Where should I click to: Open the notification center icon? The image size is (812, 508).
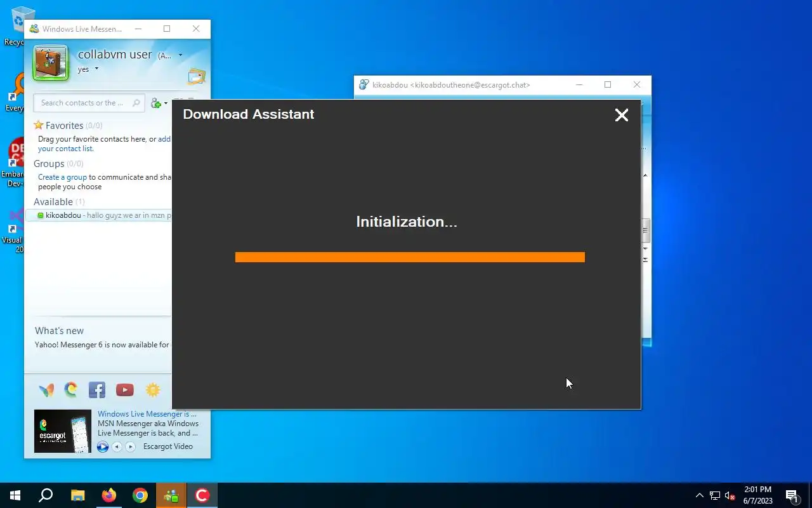point(792,495)
